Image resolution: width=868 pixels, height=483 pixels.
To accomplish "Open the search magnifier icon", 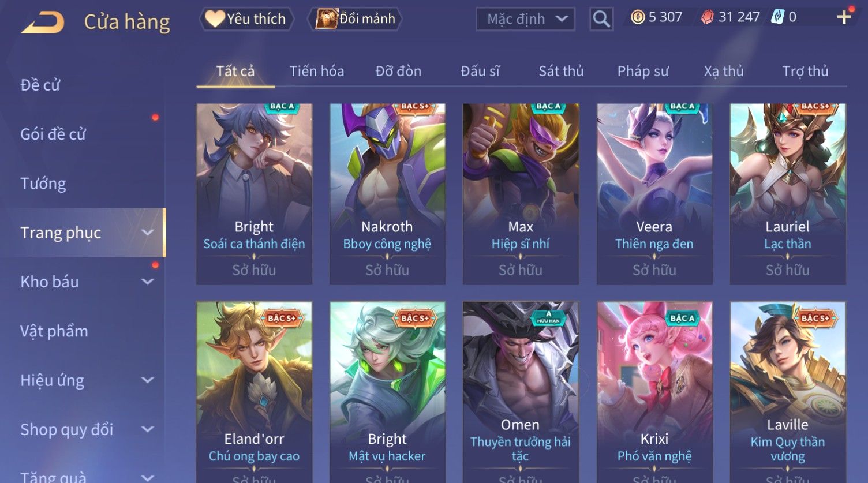I will point(601,19).
